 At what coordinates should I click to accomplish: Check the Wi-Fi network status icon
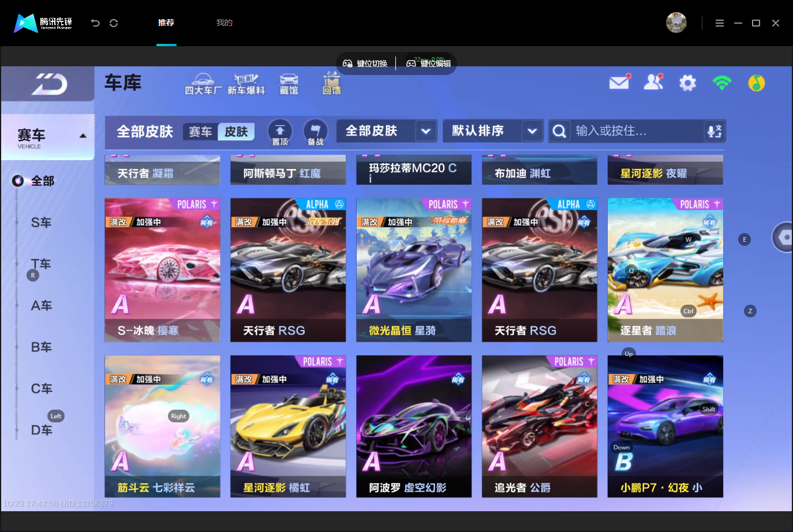(x=722, y=83)
